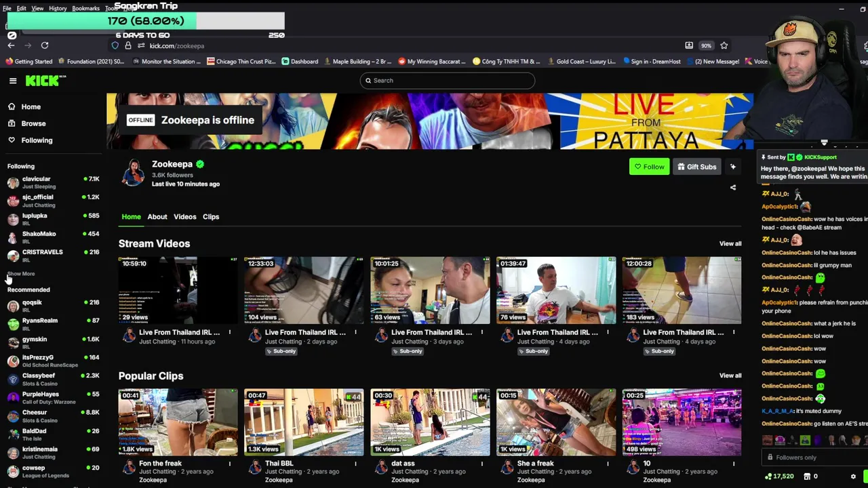Click the channel points 17,520 icon
Screen dimensions: 868x488
(x=768, y=476)
